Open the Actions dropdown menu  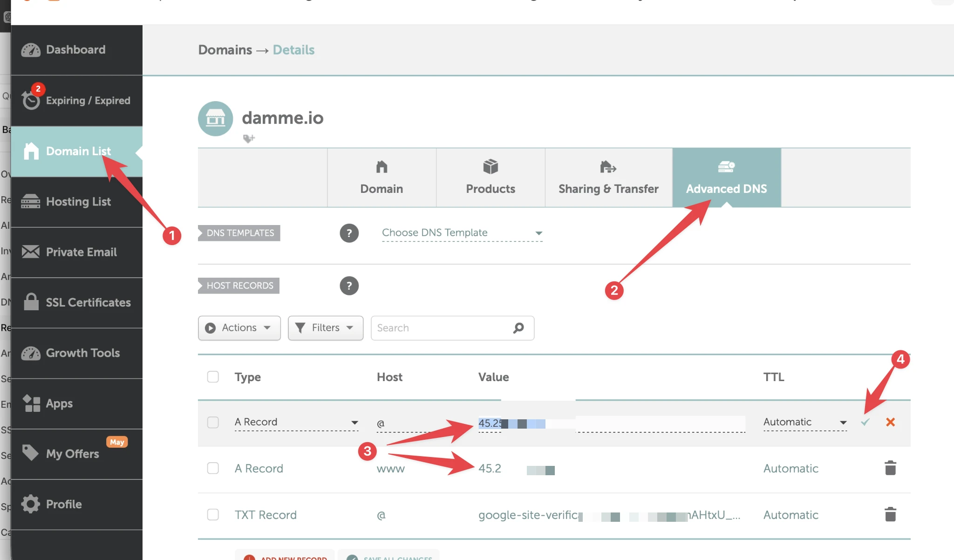(x=239, y=328)
